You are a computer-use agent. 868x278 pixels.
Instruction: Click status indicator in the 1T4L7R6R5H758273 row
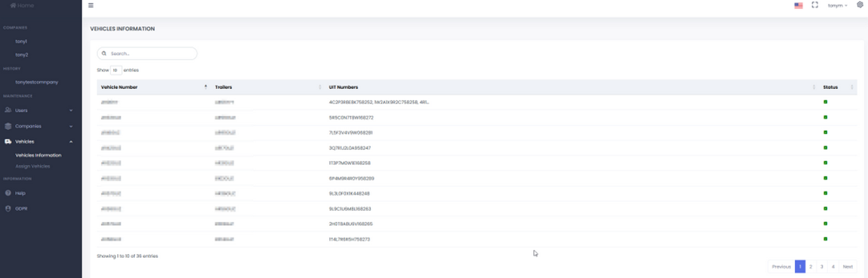[x=825, y=239]
